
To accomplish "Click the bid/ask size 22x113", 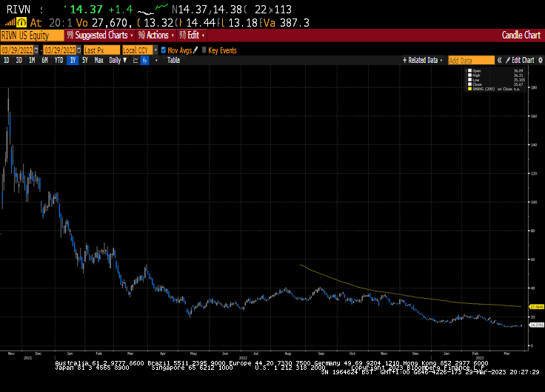I will pyautogui.click(x=272, y=10).
